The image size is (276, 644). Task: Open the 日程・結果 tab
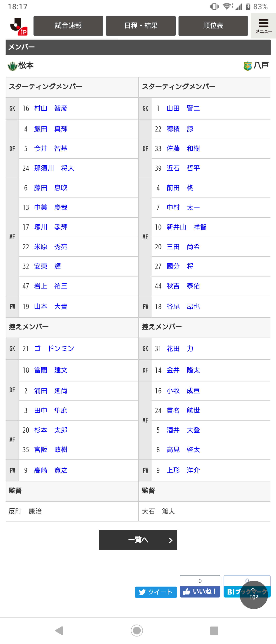pyautogui.click(x=141, y=26)
